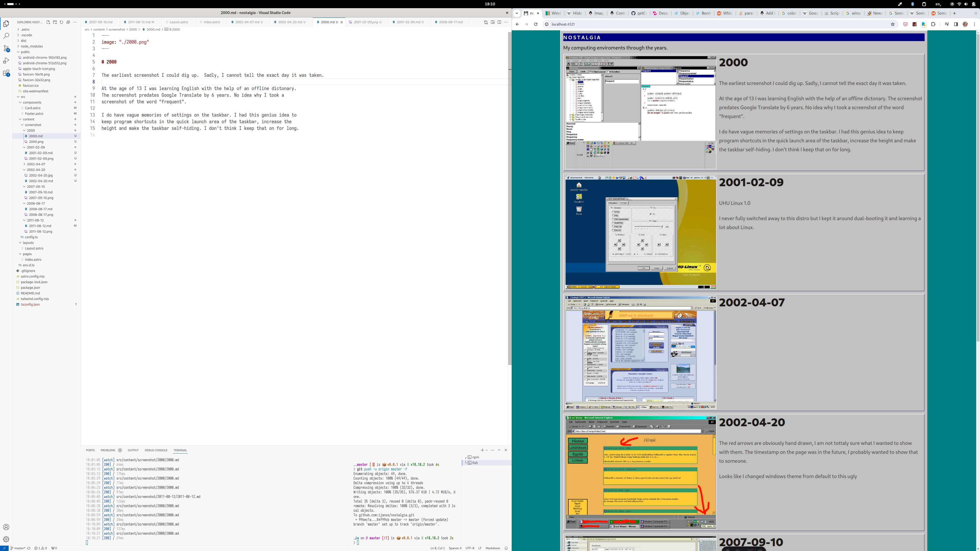Toggle the browser side panel
Image resolution: width=980 pixels, height=551 pixels.
click(x=956, y=24)
